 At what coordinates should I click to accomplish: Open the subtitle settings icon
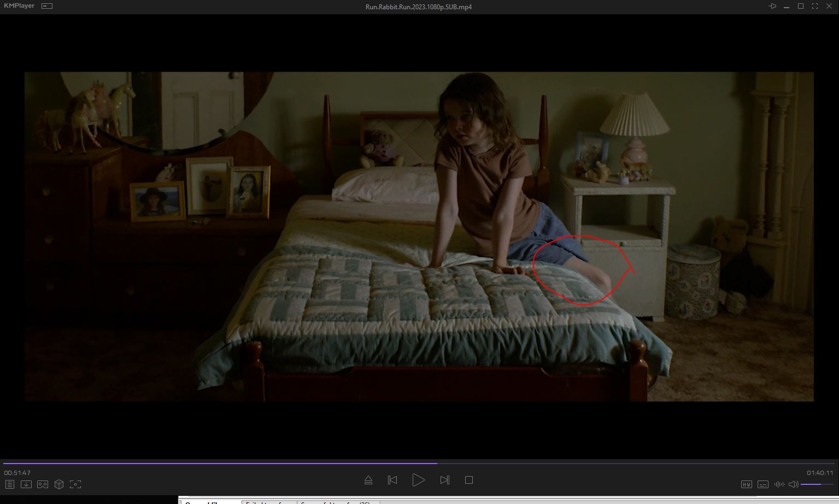(763, 484)
